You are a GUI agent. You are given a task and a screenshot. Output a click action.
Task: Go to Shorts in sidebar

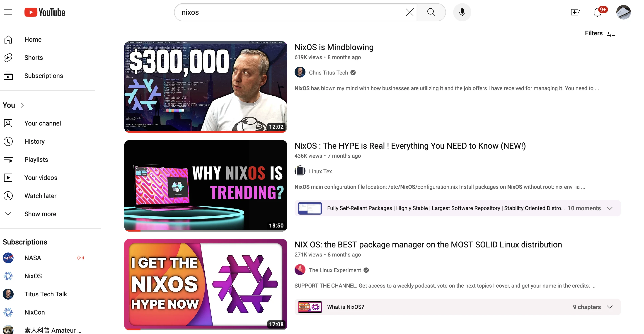tap(34, 58)
